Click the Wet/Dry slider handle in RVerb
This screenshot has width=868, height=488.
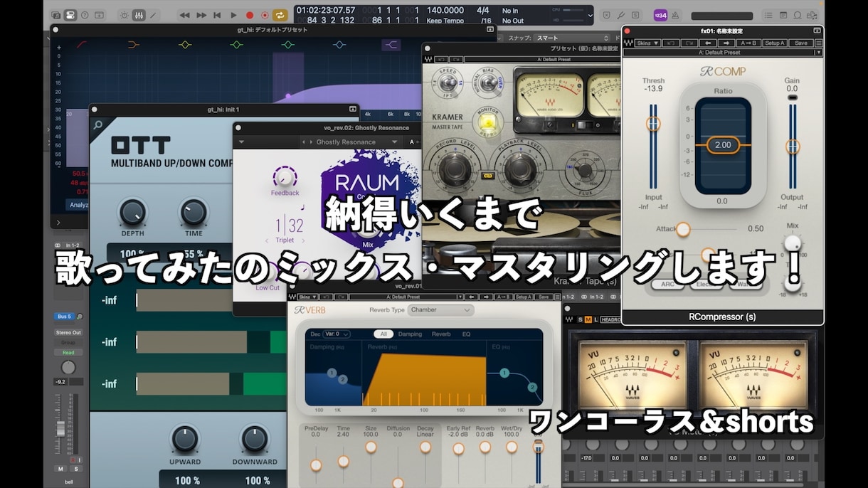[x=512, y=447]
